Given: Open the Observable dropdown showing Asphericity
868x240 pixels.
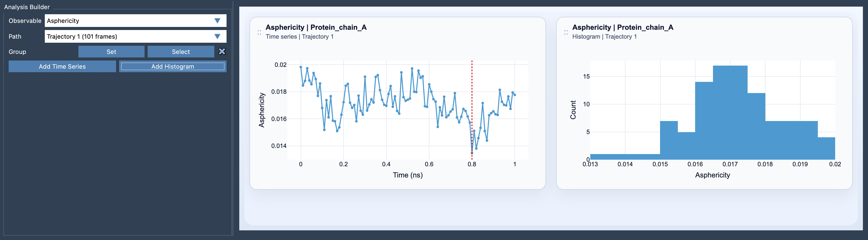Looking at the screenshot, I should pos(135,21).
